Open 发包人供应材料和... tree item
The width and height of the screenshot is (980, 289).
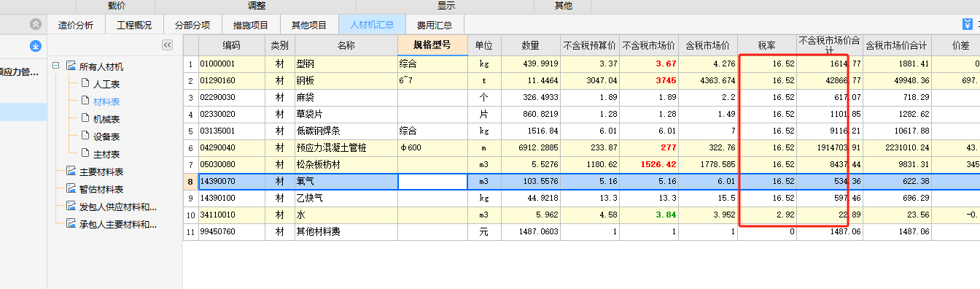(118, 207)
